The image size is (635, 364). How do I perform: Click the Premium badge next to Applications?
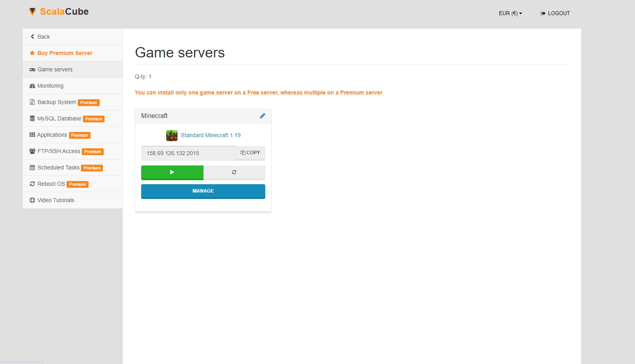(x=80, y=135)
